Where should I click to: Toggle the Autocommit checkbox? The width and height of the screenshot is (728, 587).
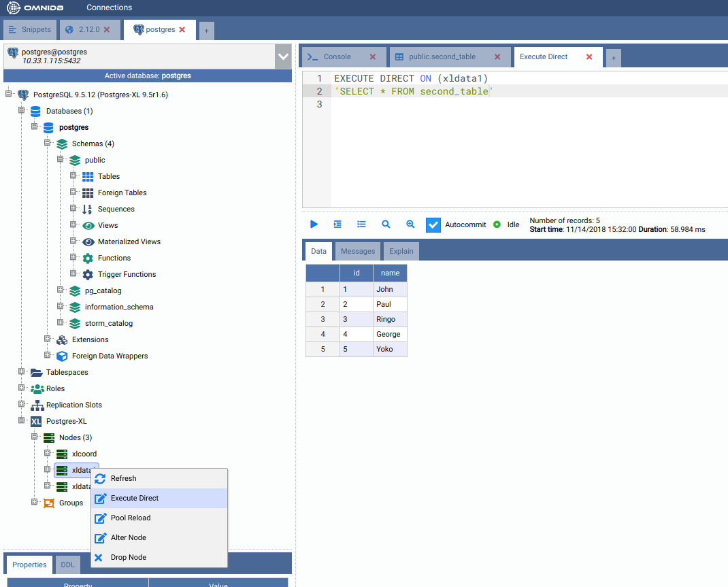433,224
